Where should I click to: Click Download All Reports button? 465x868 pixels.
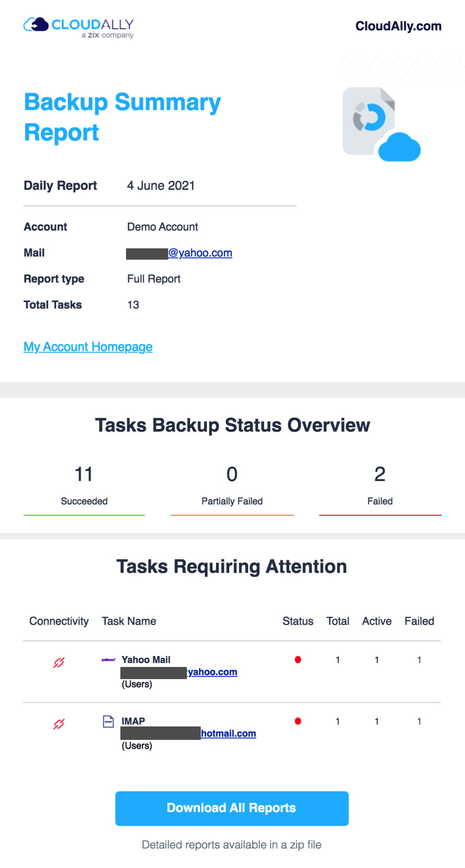click(x=232, y=808)
